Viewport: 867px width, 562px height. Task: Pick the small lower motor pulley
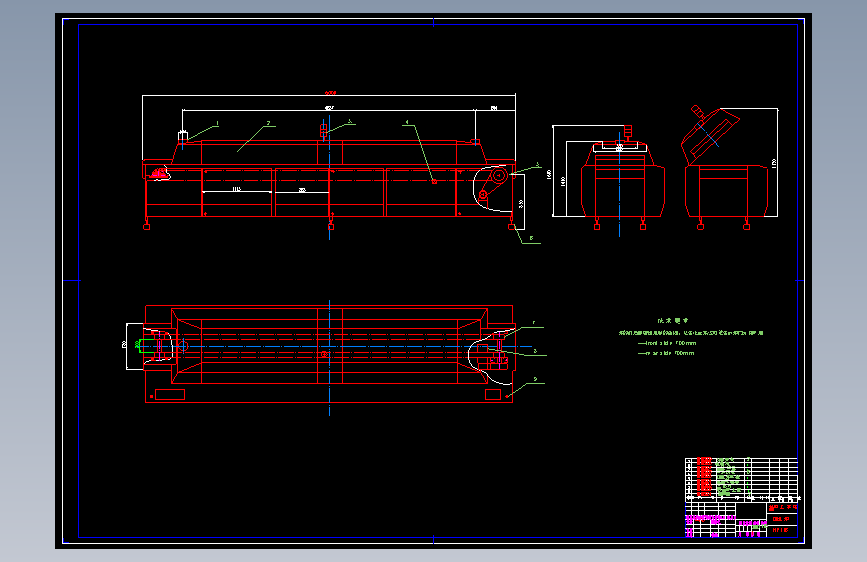pos(483,195)
